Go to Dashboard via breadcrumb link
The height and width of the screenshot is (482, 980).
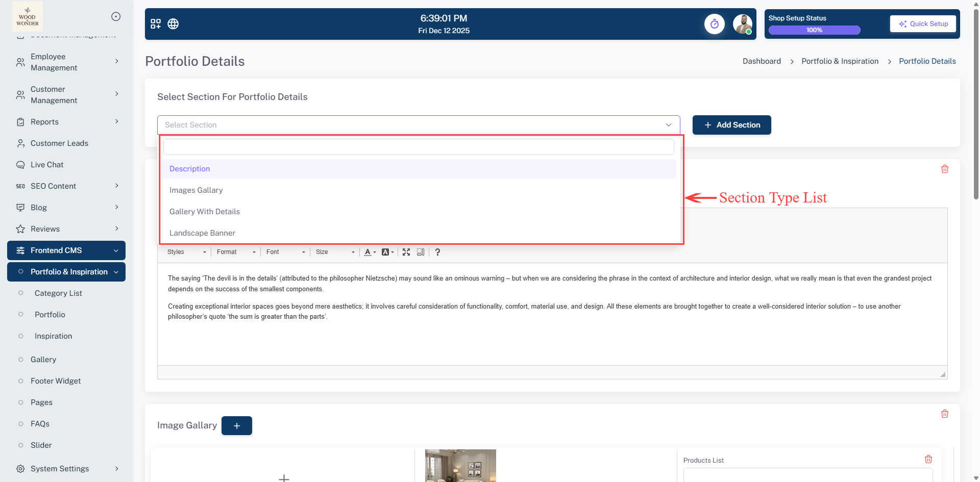(x=762, y=61)
